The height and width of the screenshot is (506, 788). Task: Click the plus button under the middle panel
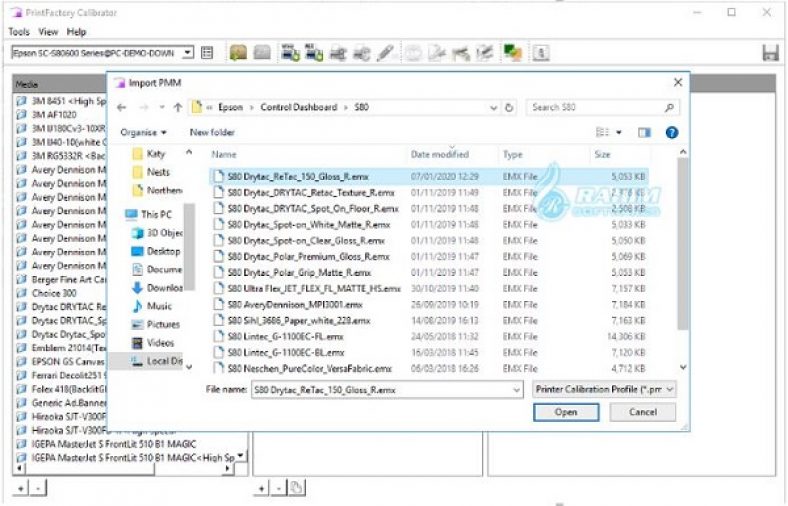pos(262,488)
